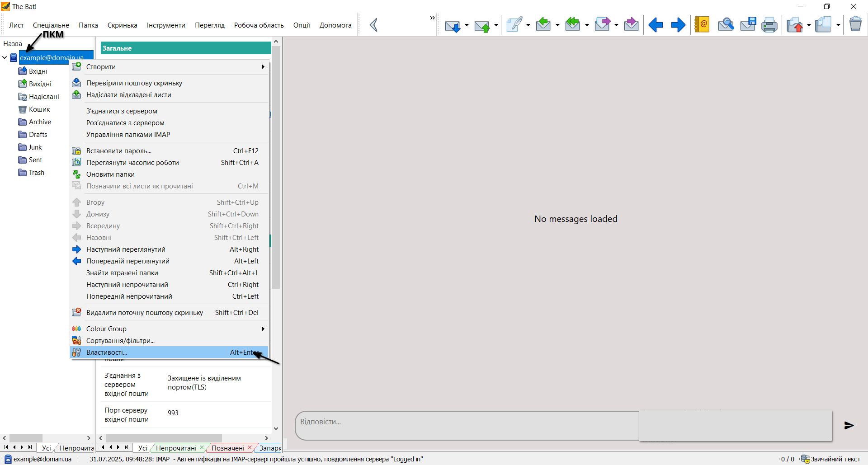Select the Кошик folder
The height and width of the screenshot is (465, 868).
pos(39,109)
